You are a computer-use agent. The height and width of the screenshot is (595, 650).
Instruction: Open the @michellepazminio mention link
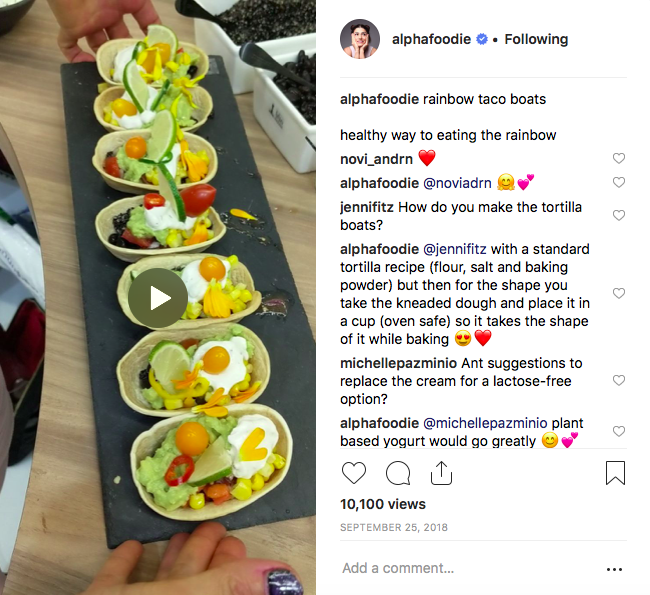(x=485, y=423)
